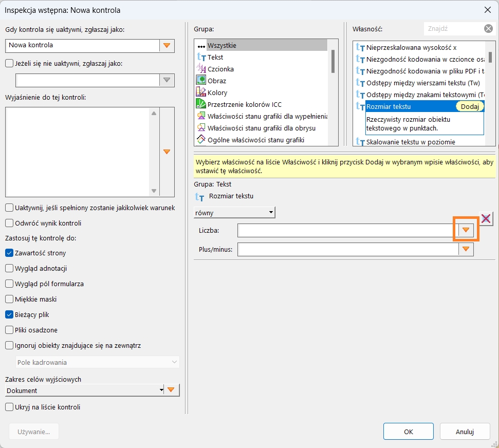
Task: Click the Tekst group icon
Action: pos(201,57)
